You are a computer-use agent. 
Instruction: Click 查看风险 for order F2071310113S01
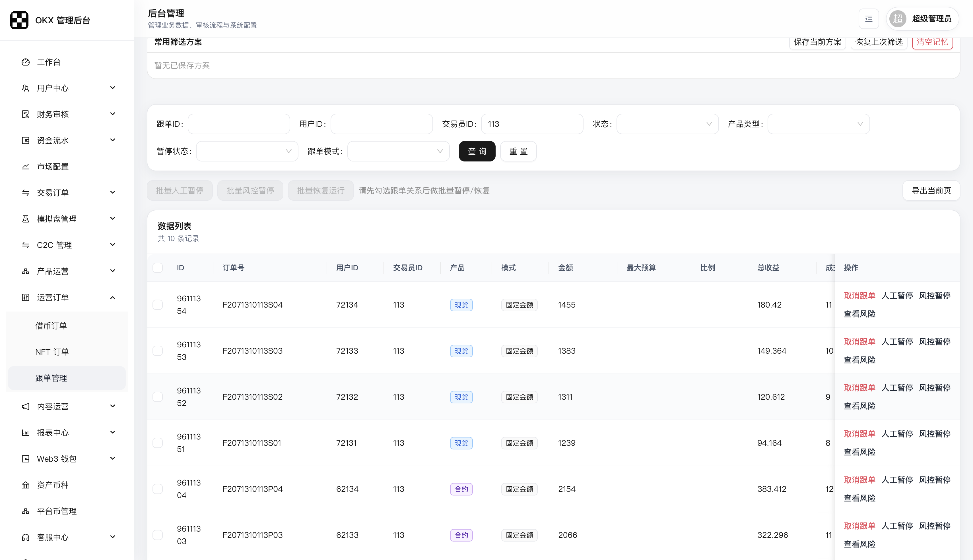tap(859, 452)
